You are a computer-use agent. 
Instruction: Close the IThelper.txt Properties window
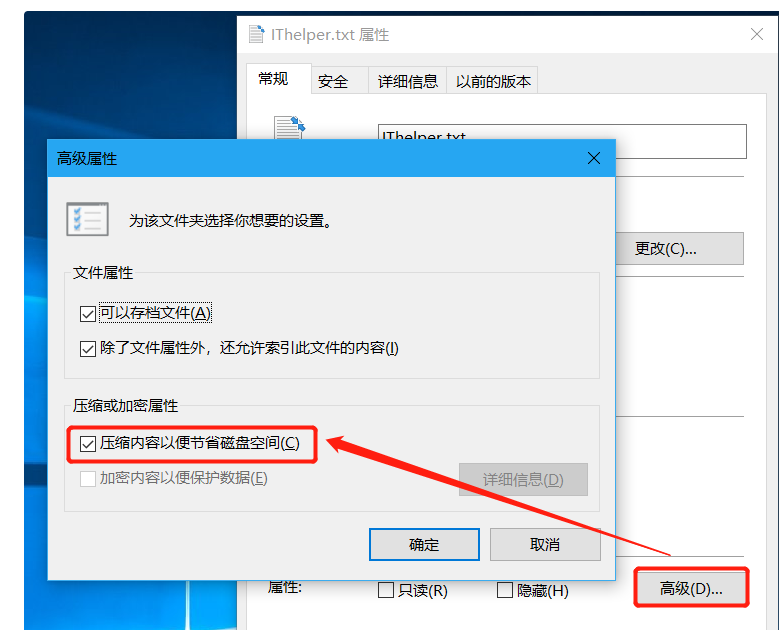pos(757,34)
